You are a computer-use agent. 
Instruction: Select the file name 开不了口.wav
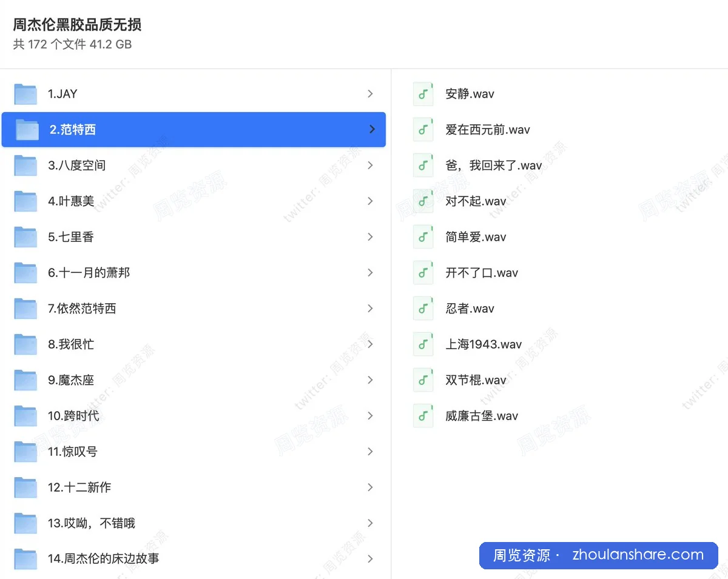(482, 273)
